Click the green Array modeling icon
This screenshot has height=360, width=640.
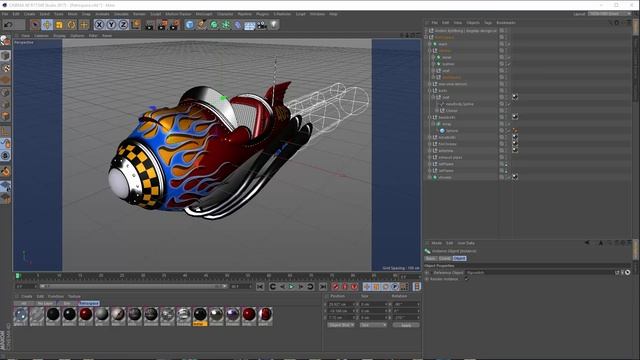[x=226, y=25]
